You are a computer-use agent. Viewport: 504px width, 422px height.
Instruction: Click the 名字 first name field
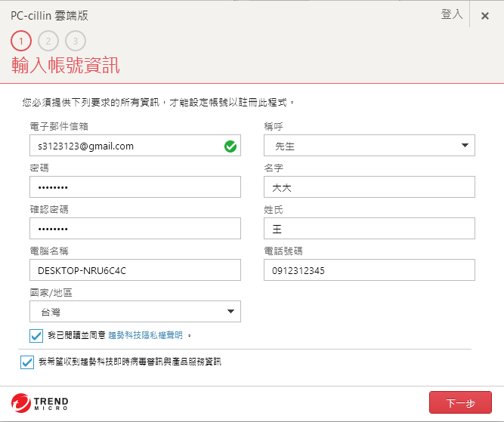[x=369, y=187]
